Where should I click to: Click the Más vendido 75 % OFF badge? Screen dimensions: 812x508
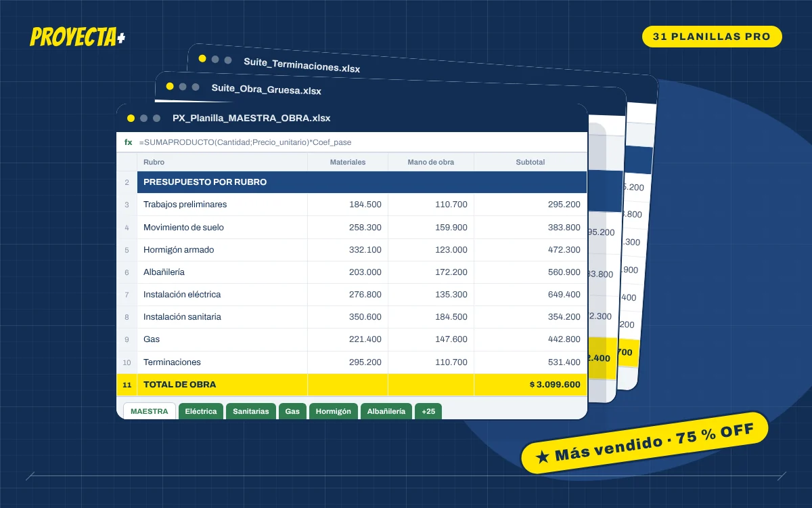[x=645, y=443]
